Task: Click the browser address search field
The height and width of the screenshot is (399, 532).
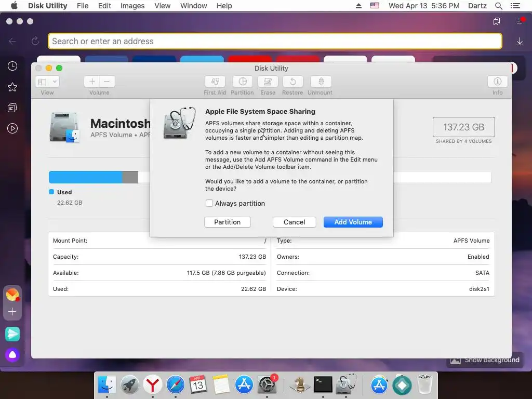Action: click(x=275, y=41)
